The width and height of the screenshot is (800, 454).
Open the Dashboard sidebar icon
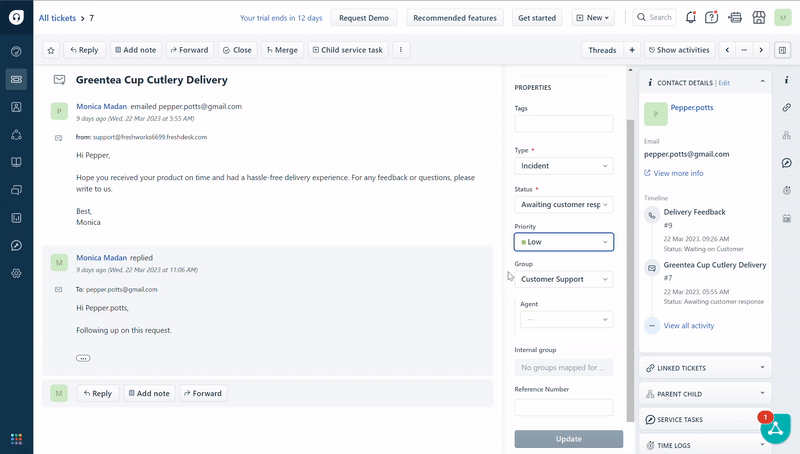pos(16,51)
